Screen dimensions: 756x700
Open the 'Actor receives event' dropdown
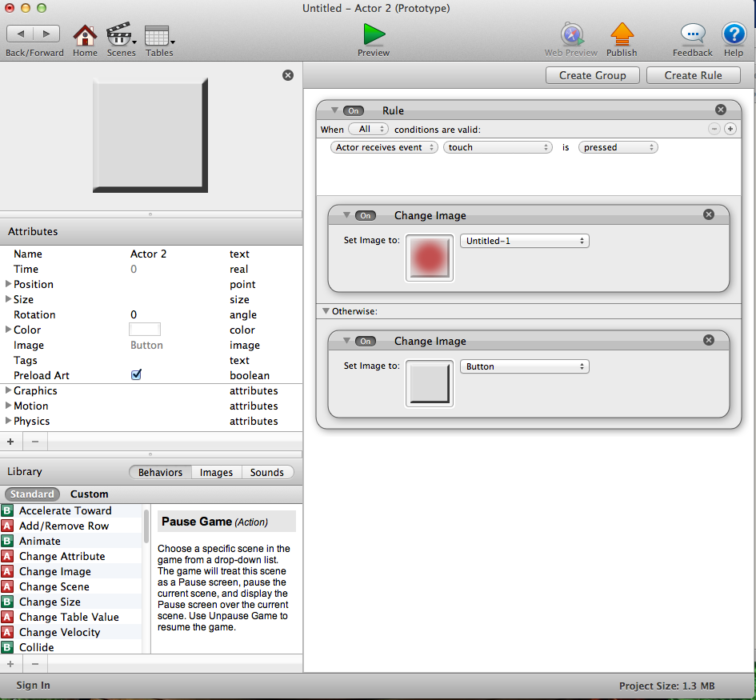coord(384,147)
